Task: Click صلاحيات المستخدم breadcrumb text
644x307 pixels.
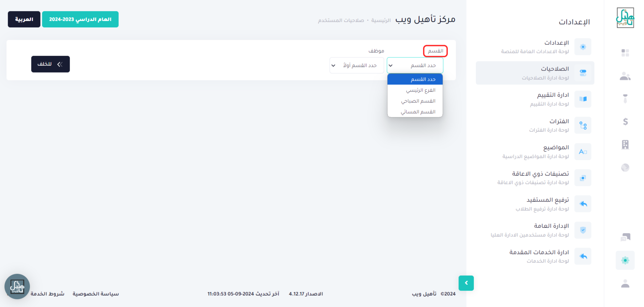Action: tap(341, 20)
